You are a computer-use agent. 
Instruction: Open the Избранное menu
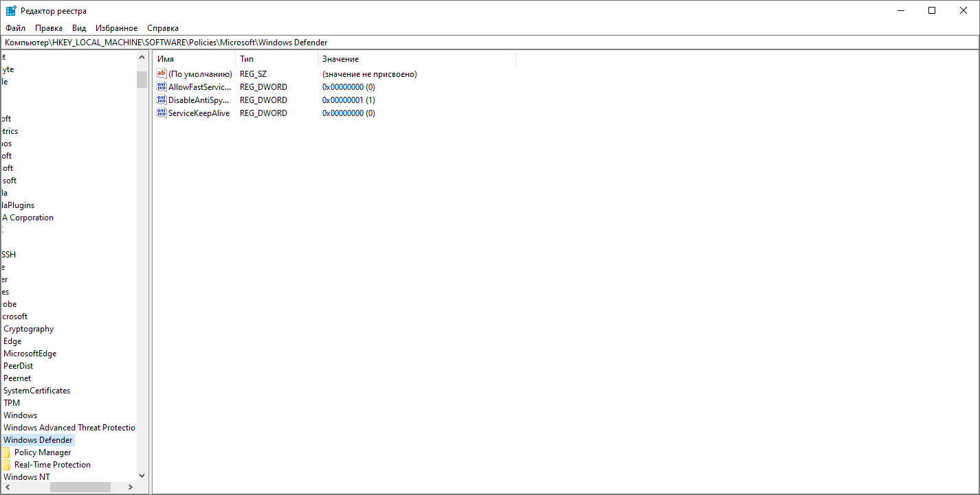117,28
